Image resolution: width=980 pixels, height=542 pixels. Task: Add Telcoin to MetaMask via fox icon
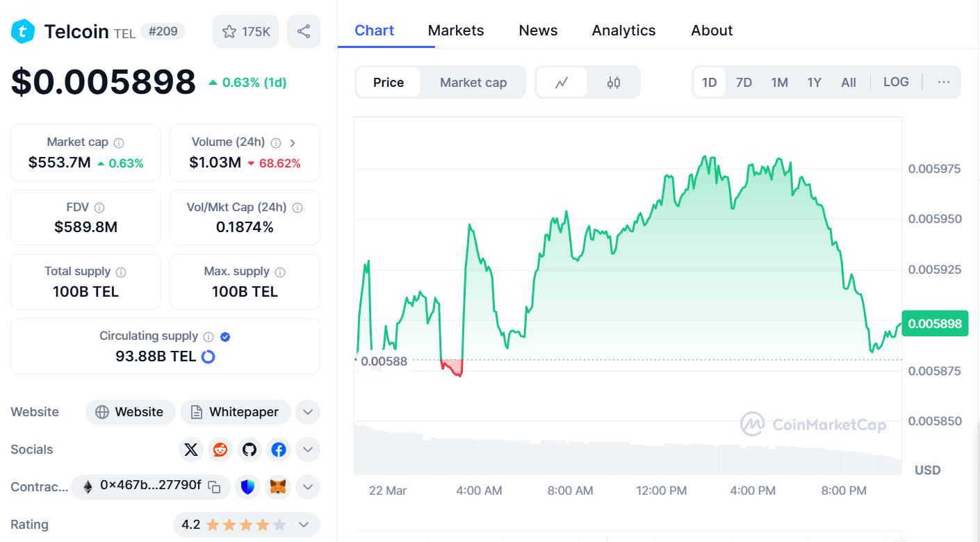(x=277, y=487)
